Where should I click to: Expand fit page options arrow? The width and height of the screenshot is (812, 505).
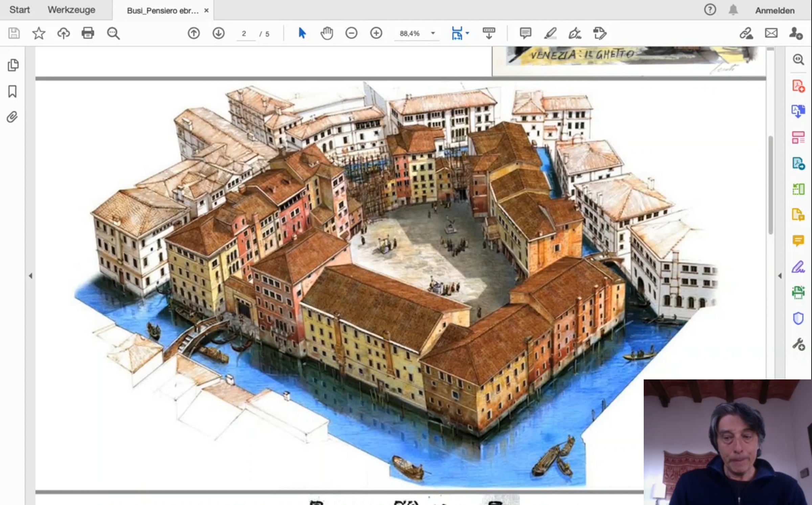pyautogui.click(x=468, y=33)
